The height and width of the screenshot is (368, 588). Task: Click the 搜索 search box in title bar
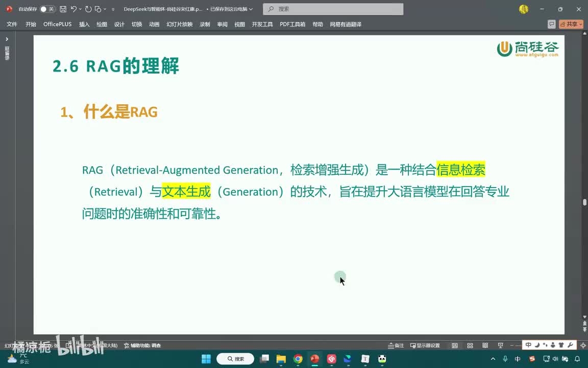coord(333,9)
